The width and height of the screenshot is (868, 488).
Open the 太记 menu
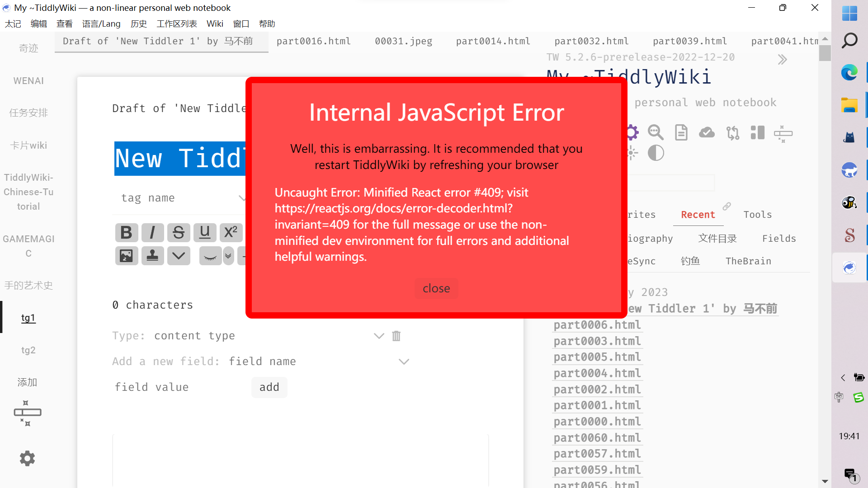(x=13, y=23)
